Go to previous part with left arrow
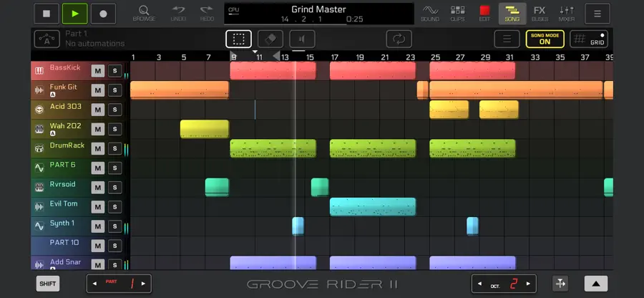The width and height of the screenshot is (644, 298). [x=95, y=284]
